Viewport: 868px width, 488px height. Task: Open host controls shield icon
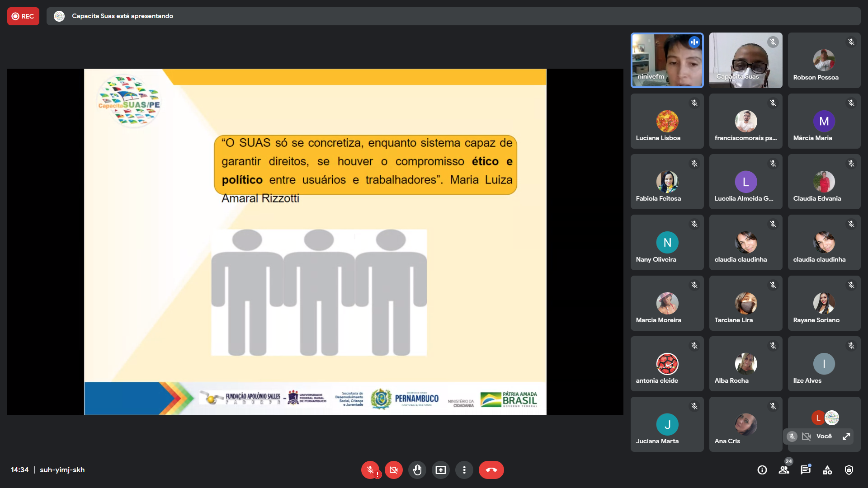[x=849, y=470]
